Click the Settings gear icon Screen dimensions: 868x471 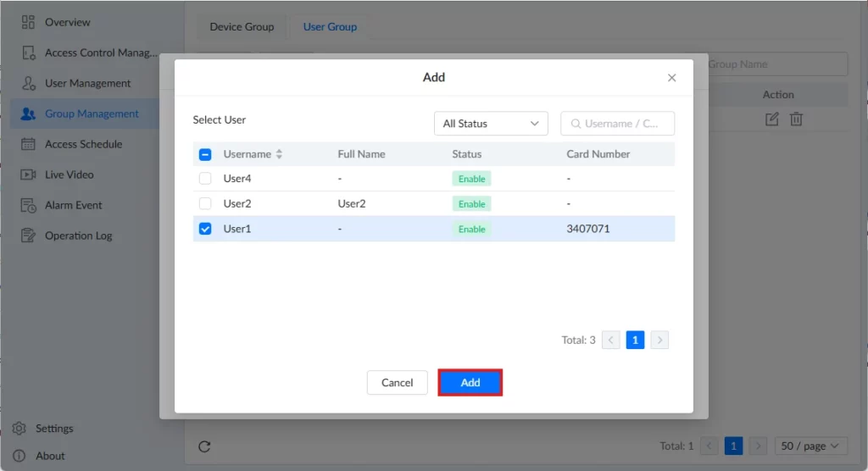pyautogui.click(x=19, y=429)
